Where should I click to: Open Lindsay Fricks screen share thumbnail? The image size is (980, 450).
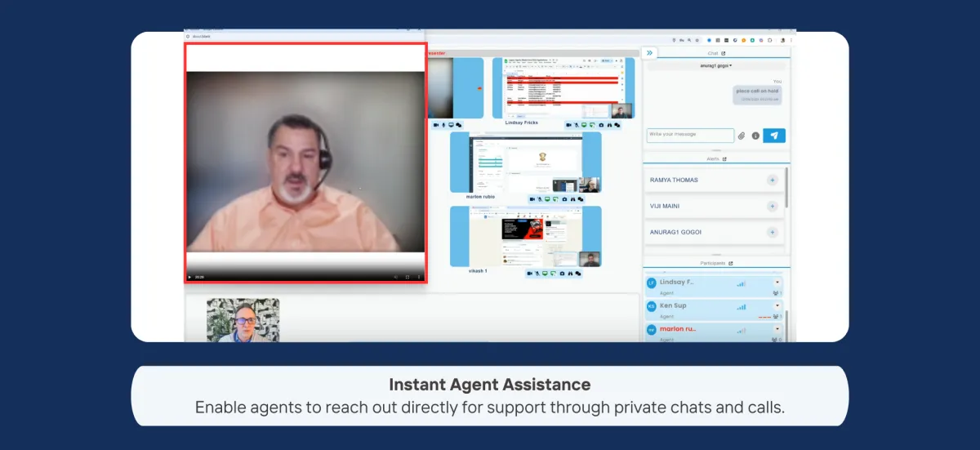563,88
